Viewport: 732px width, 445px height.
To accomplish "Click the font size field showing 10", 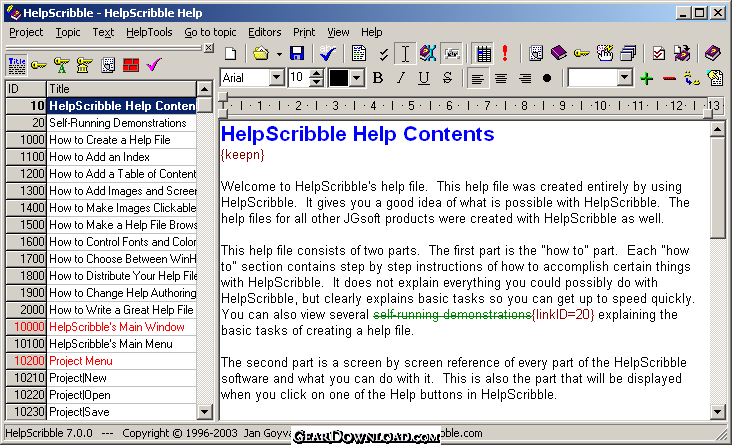I will (298, 78).
